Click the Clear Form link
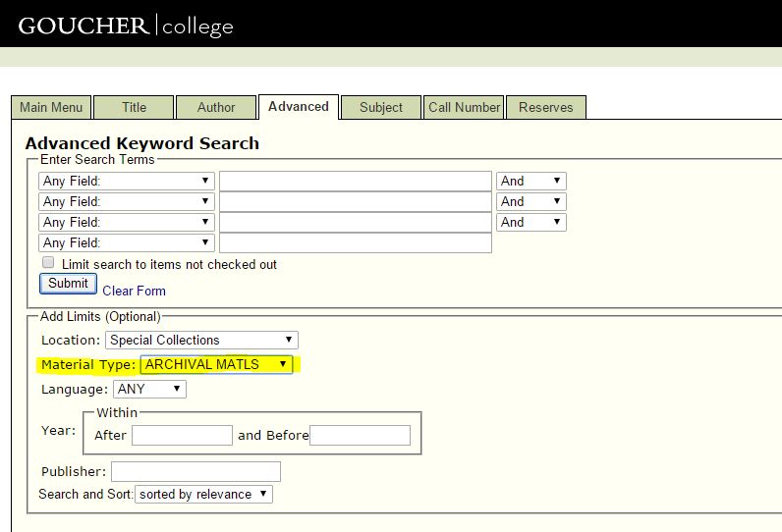Image resolution: width=782 pixels, height=532 pixels. click(134, 291)
